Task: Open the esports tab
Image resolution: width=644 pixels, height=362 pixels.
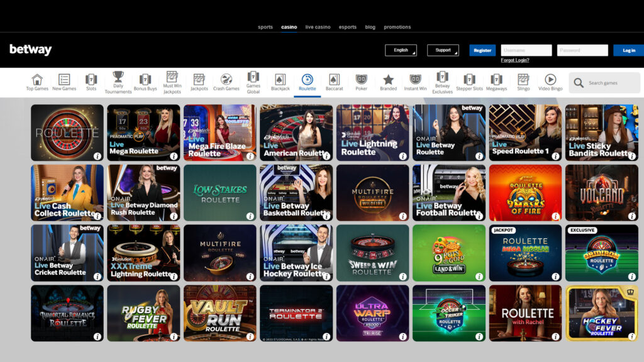Action: [x=347, y=27]
